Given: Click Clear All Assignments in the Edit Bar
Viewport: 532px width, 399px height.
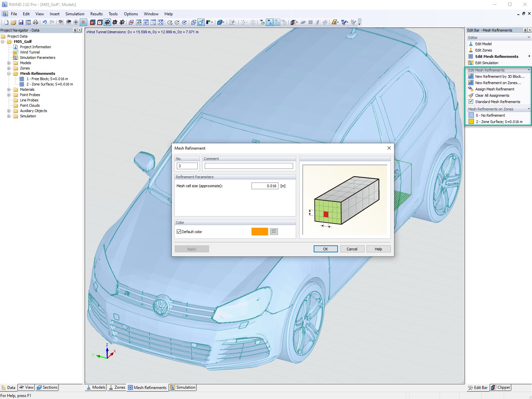Looking at the screenshot, I should (x=492, y=95).
